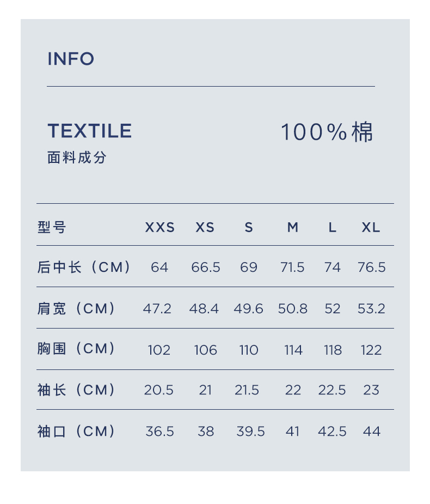Select the XS size column header
Image resolution: width=430 pixels, height=504 pixels.
[205, 227]
